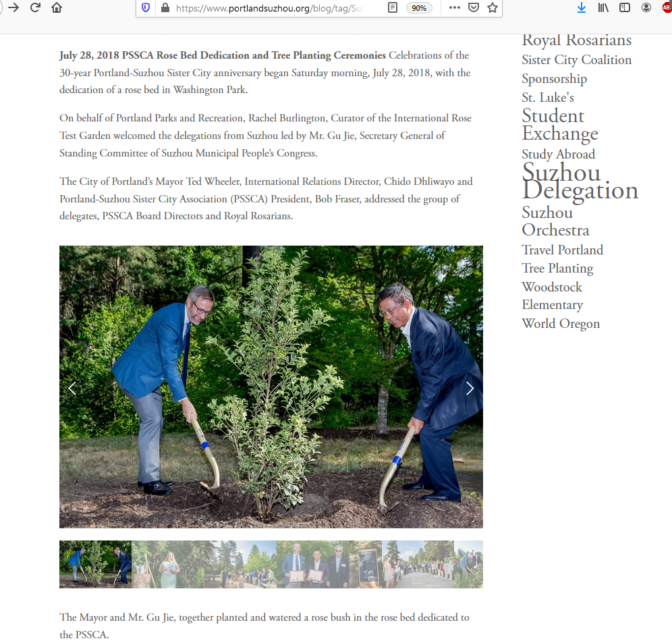Viewport: 672px width, 641px height.
Task: Open the downloads arrow icon
Action: [x=582, y=7]
